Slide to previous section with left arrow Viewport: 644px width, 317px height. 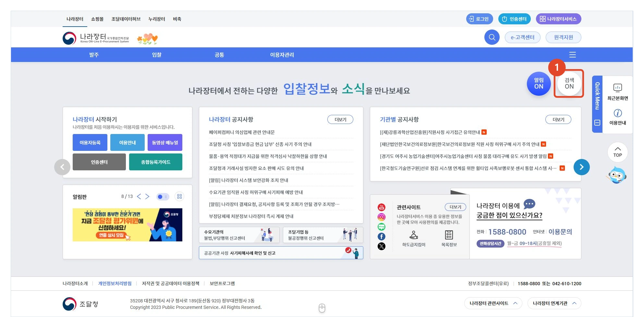62,167
